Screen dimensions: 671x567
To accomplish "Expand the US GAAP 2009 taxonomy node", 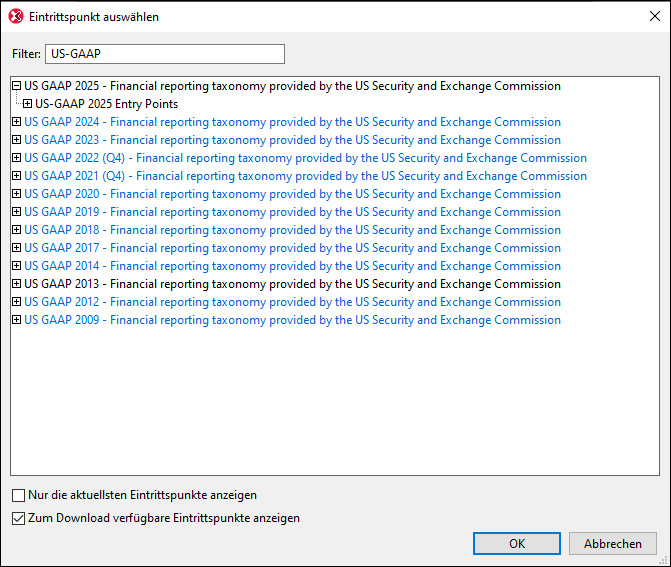I will [17, 320].
